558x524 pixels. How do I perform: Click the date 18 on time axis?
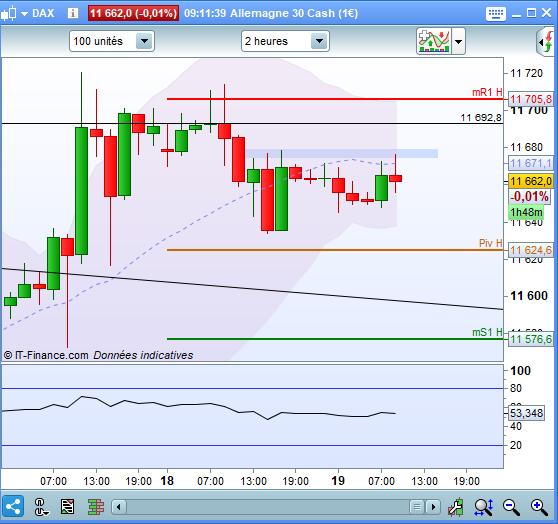(167, 481)
